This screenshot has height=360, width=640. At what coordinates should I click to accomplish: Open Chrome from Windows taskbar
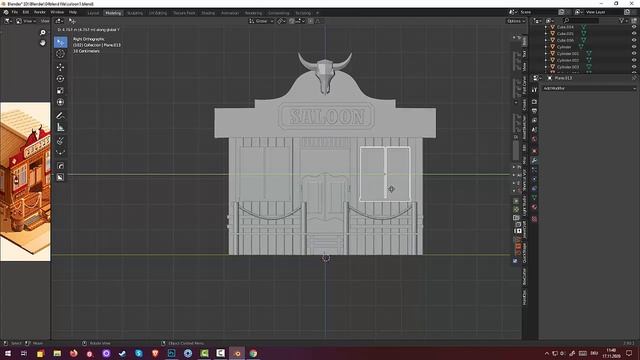point(253,353)
